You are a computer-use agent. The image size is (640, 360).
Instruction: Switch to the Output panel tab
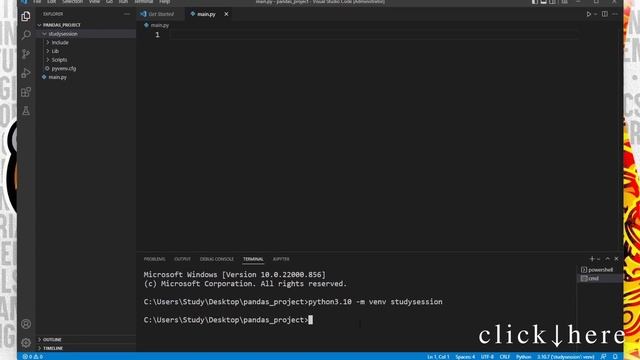coord(182,259)
